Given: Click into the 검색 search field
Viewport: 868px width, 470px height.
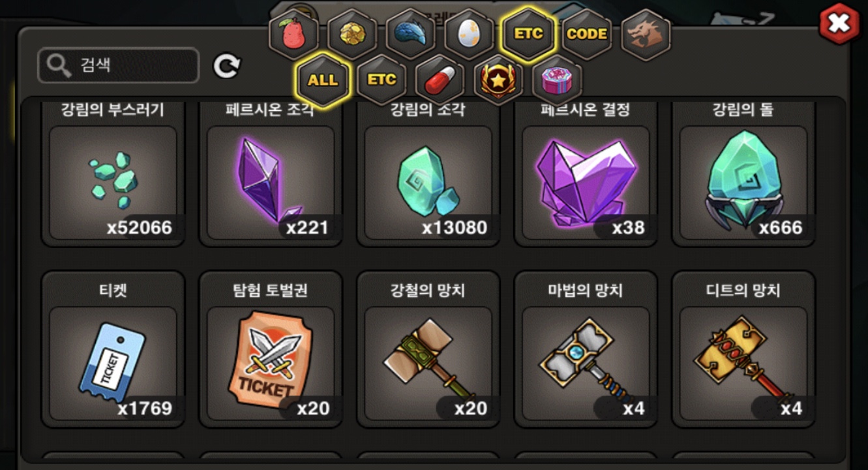Looking at the screenshot, I should (x=119, y=65).
